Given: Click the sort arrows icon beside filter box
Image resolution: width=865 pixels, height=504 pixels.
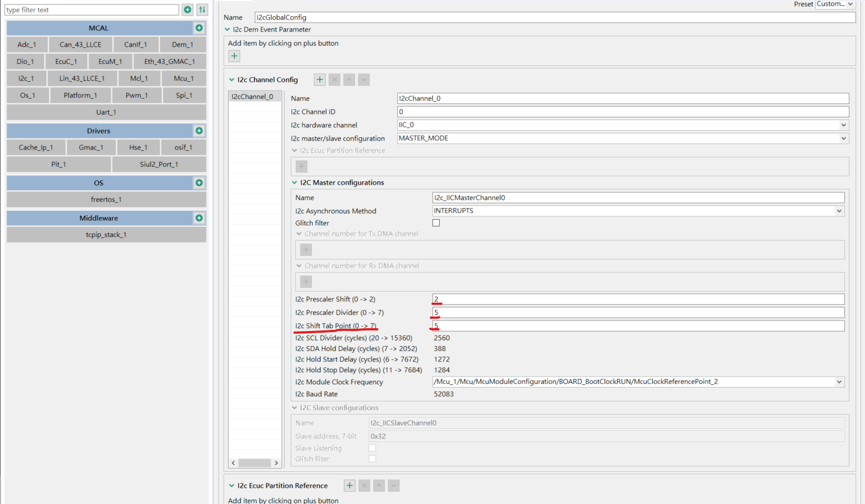Looking at the screenshot, I should click(x=201, y=9).
